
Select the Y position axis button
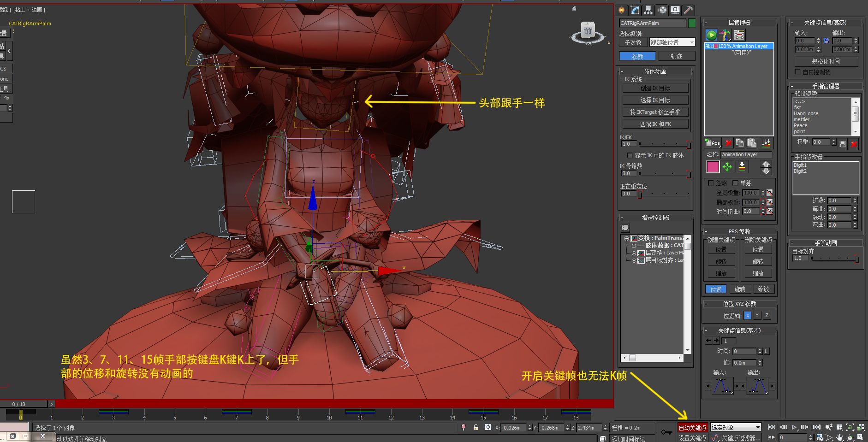click(x=757, y=315)
